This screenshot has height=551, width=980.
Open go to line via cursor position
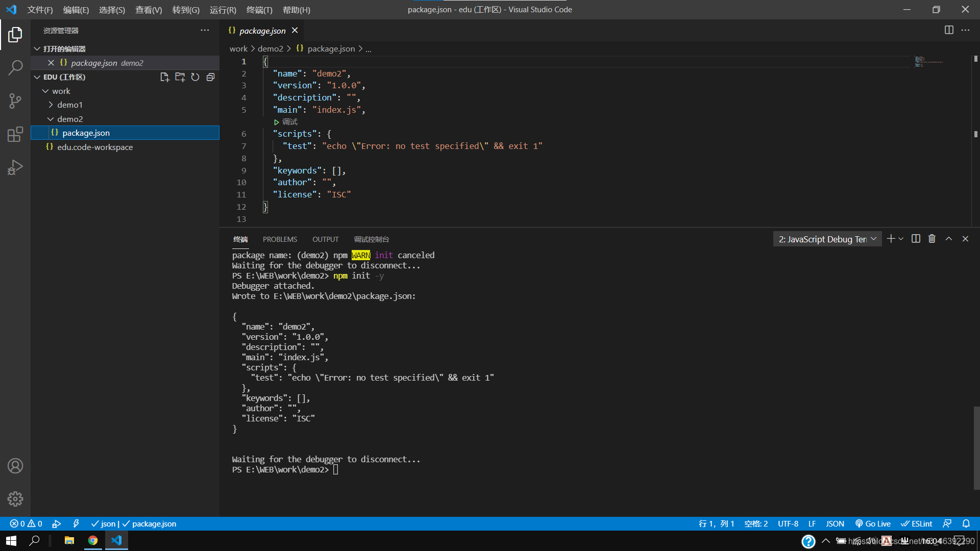click(716, 523)
